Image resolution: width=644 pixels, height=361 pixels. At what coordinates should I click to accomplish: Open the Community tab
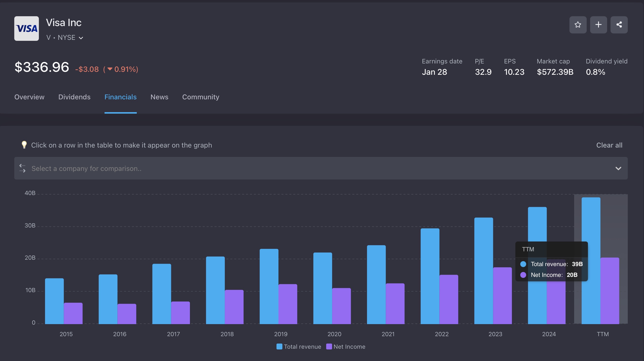(x=200, y=97)
